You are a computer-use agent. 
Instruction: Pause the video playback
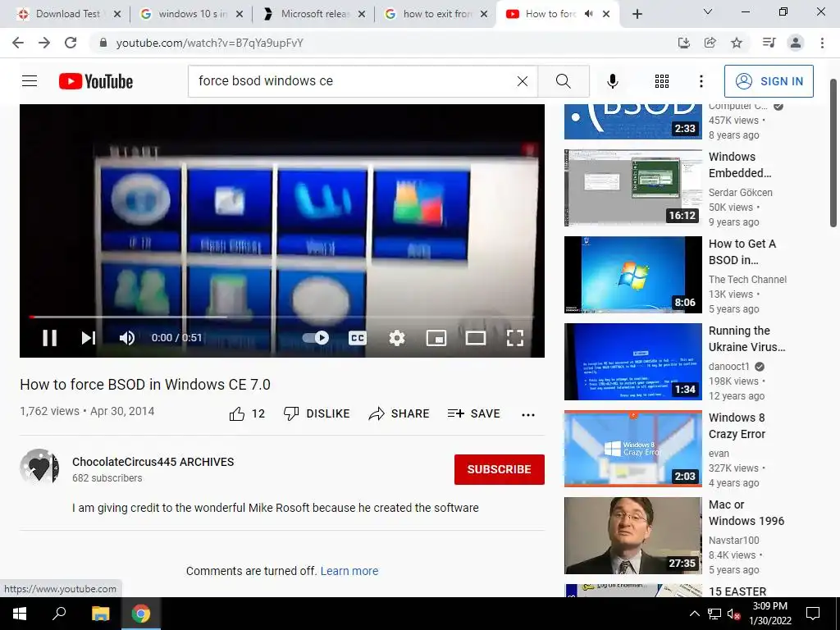click(50, 337)
